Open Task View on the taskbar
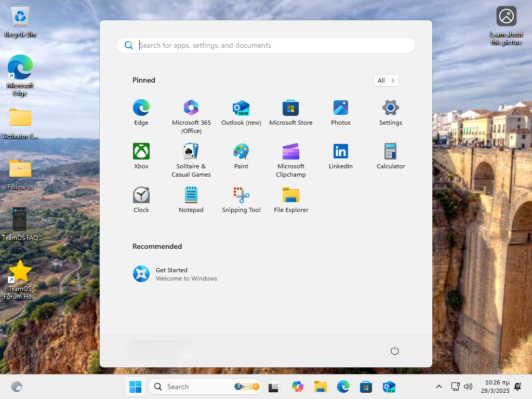The height and width of the screenshot is (399, 532). 274,387
